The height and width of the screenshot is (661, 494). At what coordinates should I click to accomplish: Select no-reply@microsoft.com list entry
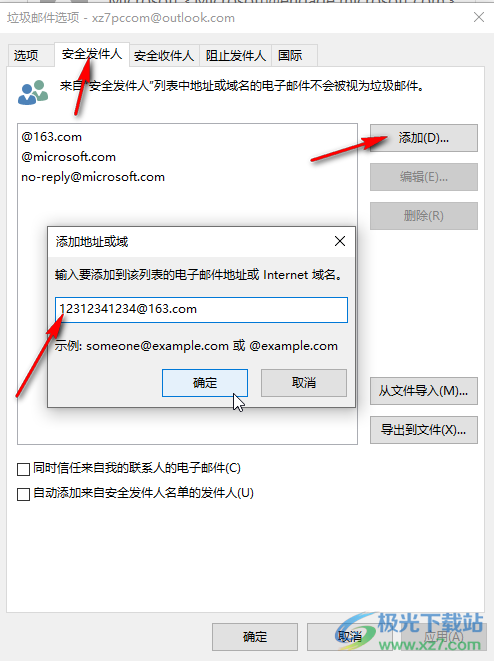coord(93,177)
